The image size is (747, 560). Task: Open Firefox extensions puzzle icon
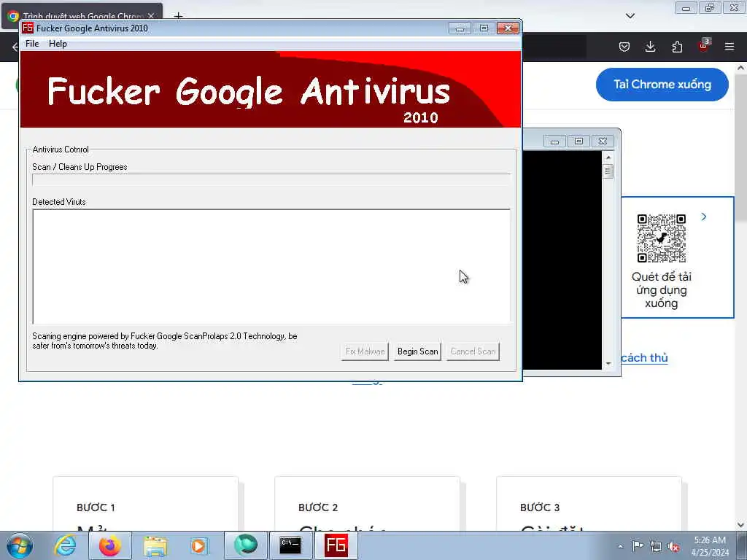pos(677,47)
